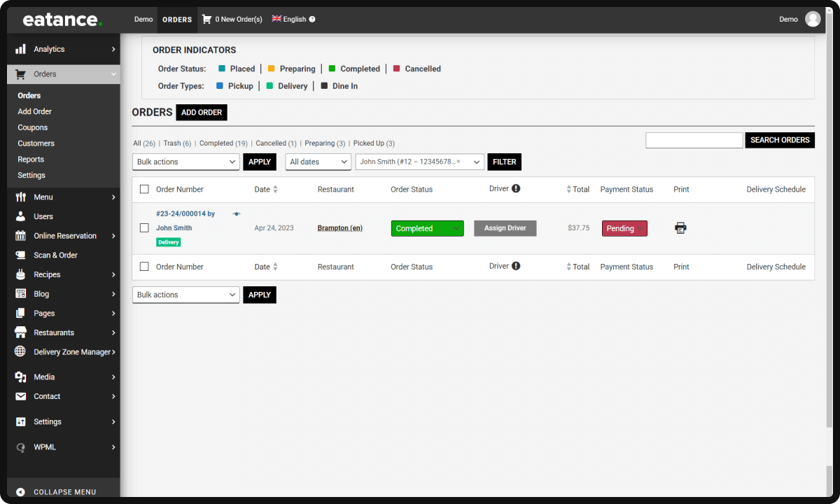840x504 pixels.
Task: Click the orange Preparing legend swatch
Action: tap(272, 69)
